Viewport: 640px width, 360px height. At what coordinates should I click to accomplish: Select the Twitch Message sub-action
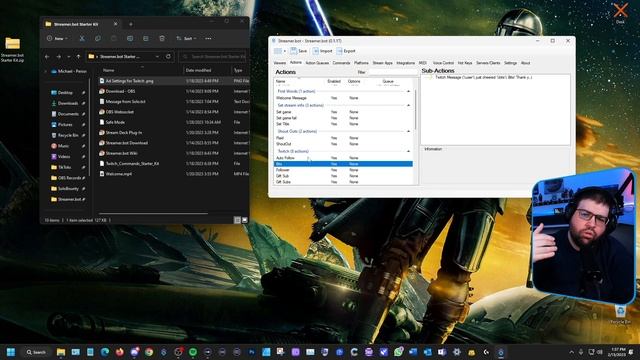click(x=484, y=77)
